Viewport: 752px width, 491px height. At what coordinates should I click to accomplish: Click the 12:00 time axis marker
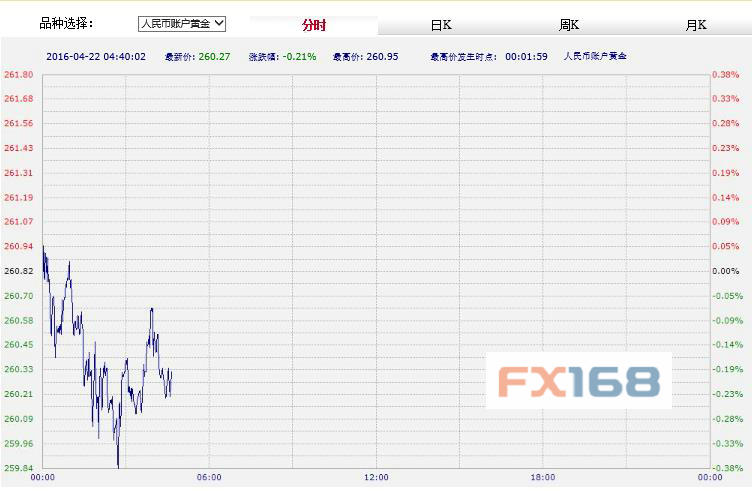[x=376, y=478]
